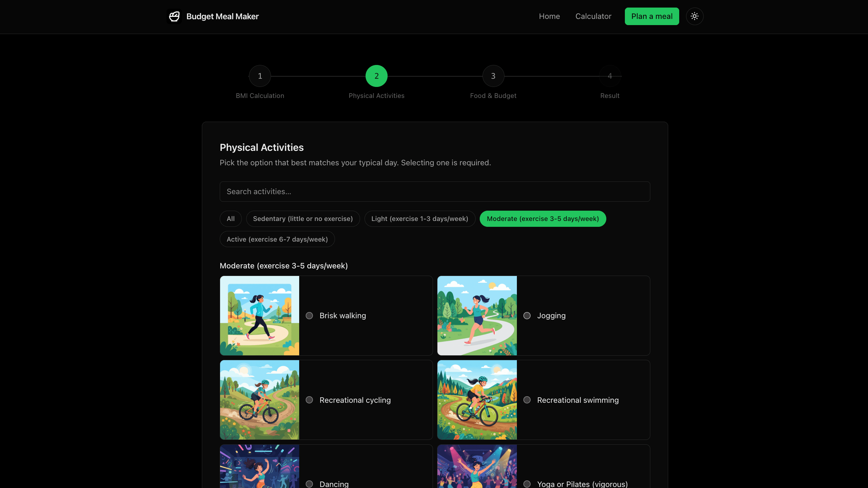Click the Budget Meal Maker title text

click(223, 16)
